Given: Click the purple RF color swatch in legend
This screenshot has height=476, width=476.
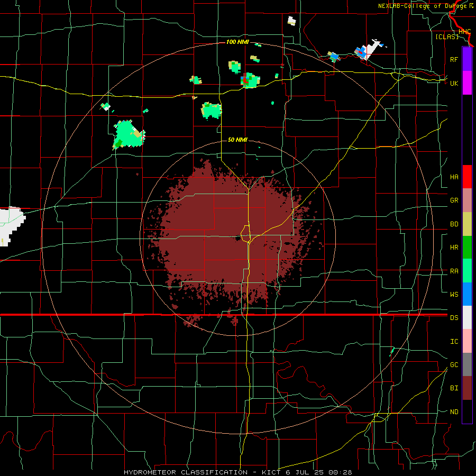Looking at the screenshot, I should coord(467,59).
